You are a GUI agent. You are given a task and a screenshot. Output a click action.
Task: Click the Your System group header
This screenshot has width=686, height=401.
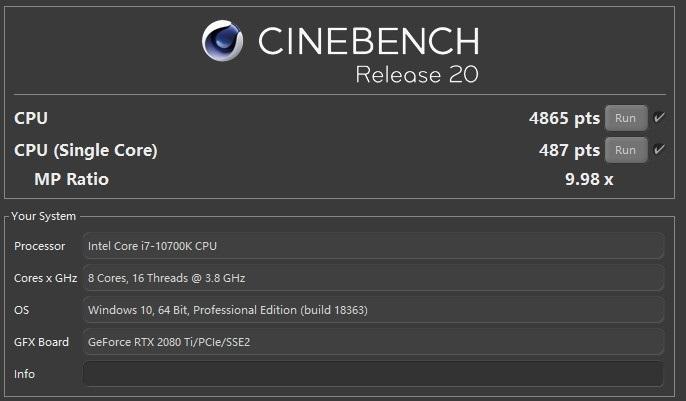43,216
